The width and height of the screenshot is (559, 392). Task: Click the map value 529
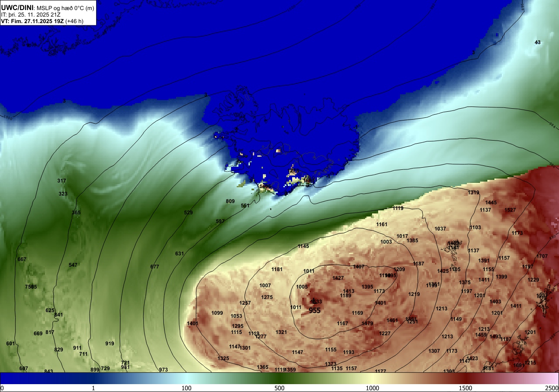(x=188, y=213)
